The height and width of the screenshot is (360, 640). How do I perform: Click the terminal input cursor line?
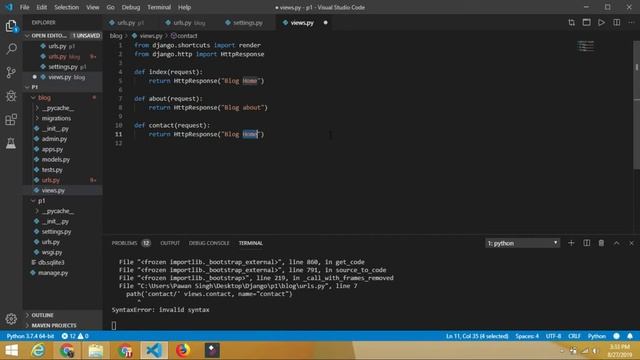114,325
